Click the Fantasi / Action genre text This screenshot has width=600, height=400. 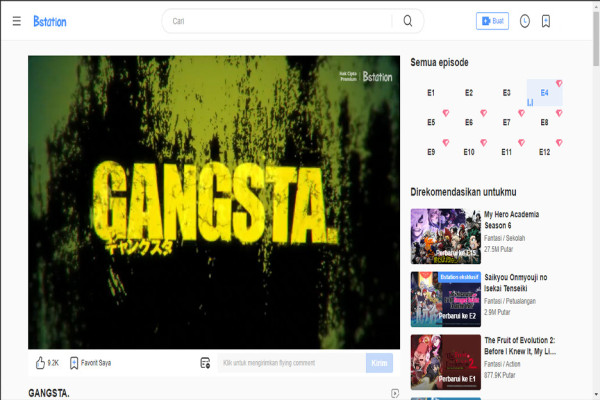tap(502, 364)
